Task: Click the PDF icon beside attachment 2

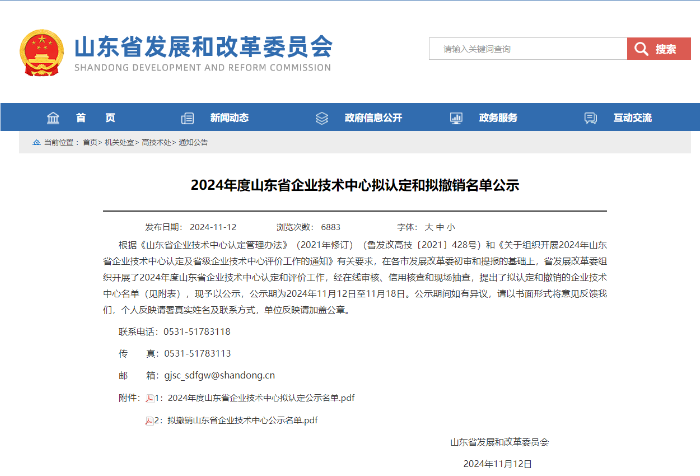Action: 149,420
